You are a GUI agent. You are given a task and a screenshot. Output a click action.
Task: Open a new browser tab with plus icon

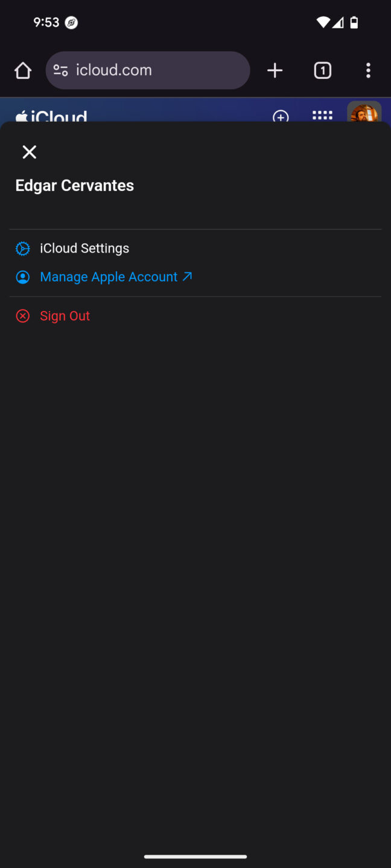coord(275,70)
